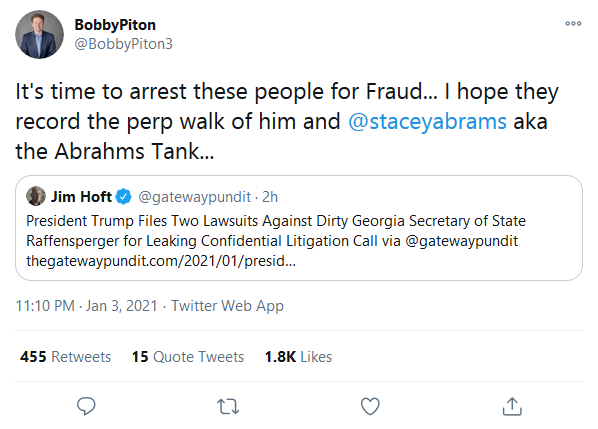Click the Jim Hoft name in quoted tweet
598x429 pixels.
click(81, 197)
